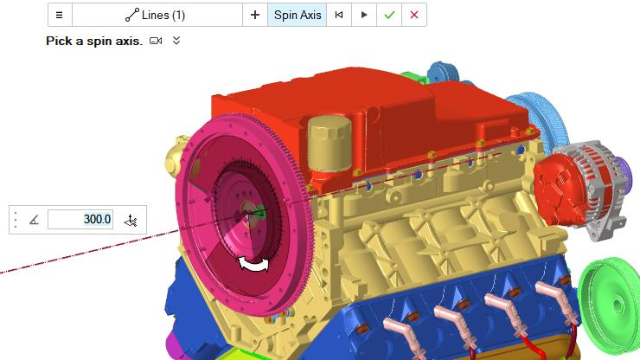Select the gold oil filter cylinder
The height and width of the screenshot is (360, 640).
tap(329, 143)
